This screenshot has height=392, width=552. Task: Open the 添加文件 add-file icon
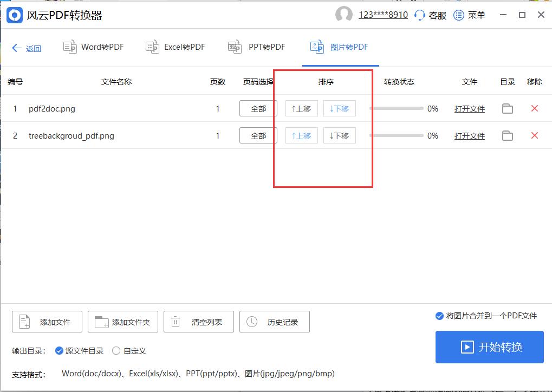click(x=24, y=321)
